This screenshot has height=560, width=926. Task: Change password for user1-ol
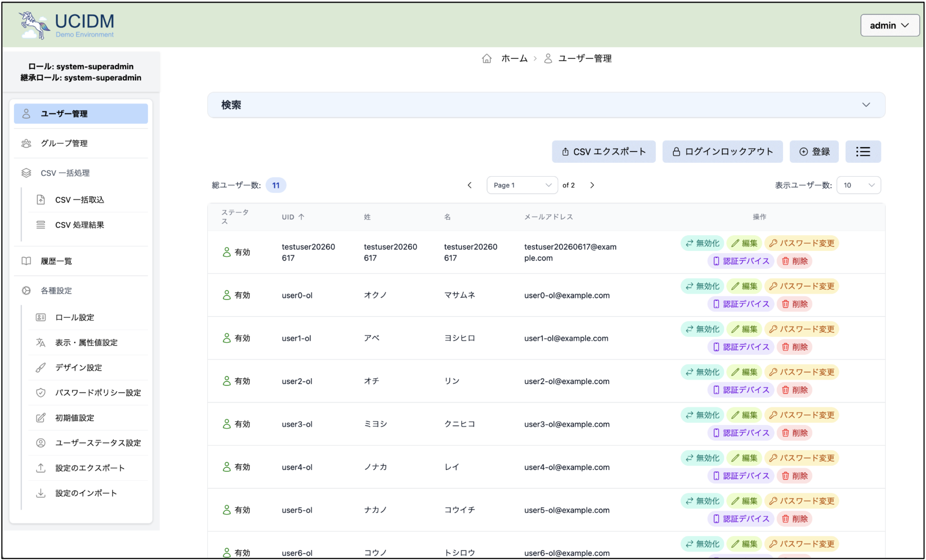[x=801, y=329]
